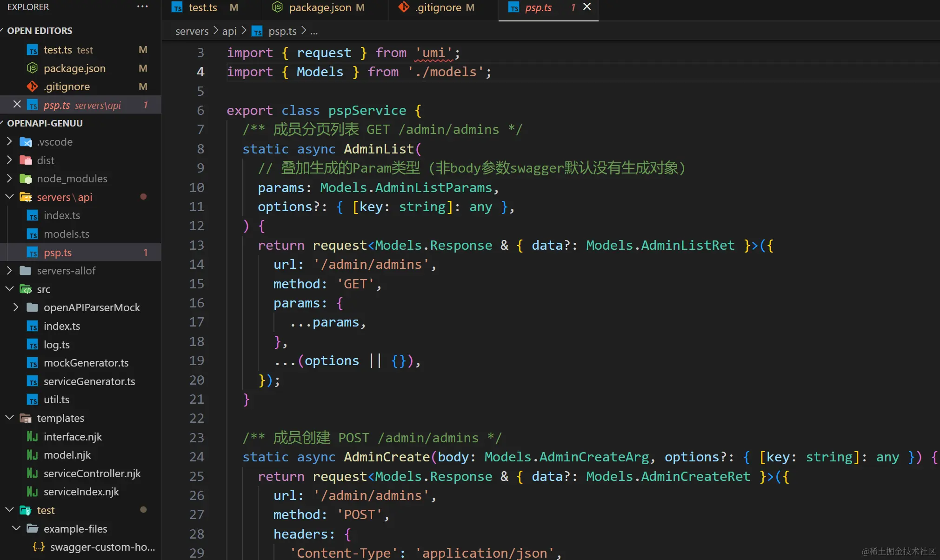Click line number 4 in the gutter
Image resolution: width=940 pixels, height=560 pixels.
coord(200,72)
